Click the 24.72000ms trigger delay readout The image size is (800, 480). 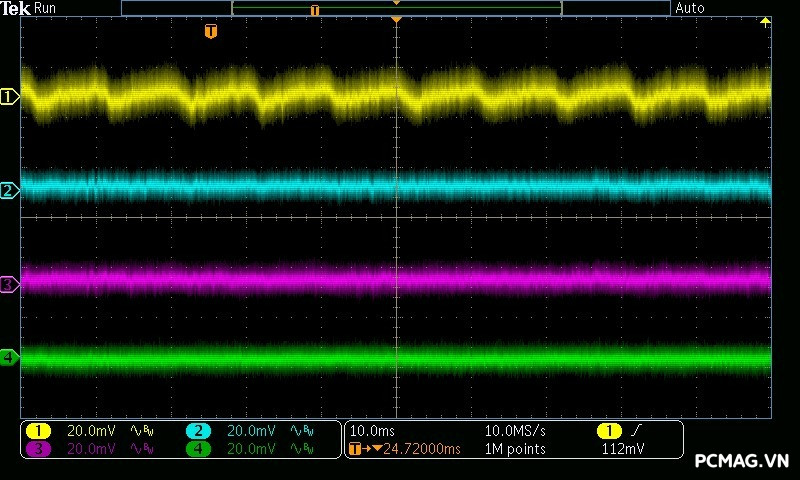(410, 449)
